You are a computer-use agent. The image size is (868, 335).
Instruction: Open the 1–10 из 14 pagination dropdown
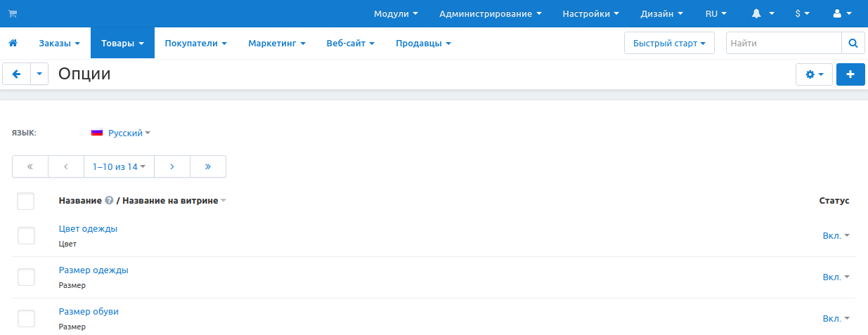tap(119, 166)
